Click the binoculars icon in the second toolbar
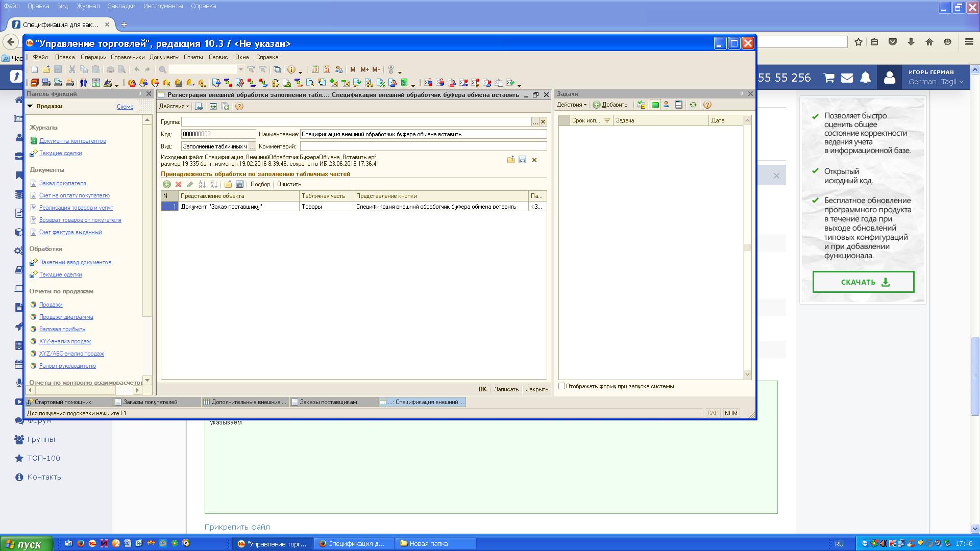Image resolution: width=980 pixels, height=551 pixels. pos(84,83)
